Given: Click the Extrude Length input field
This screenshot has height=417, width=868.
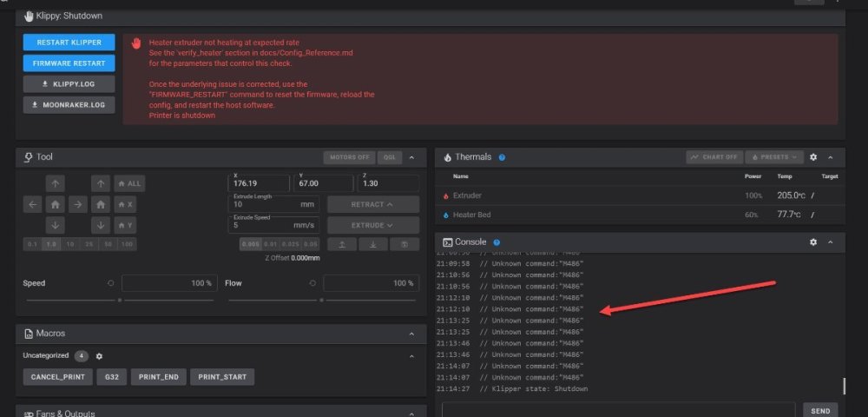Looking at the screenshot, I should point(273,204).
